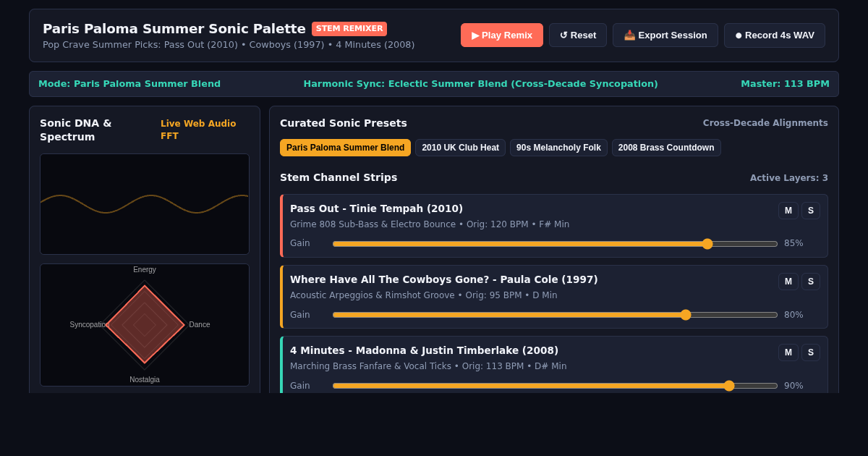Click Mode: Paris Paloma Summer Blend text
868x456 pixels.
pos(129,84)
